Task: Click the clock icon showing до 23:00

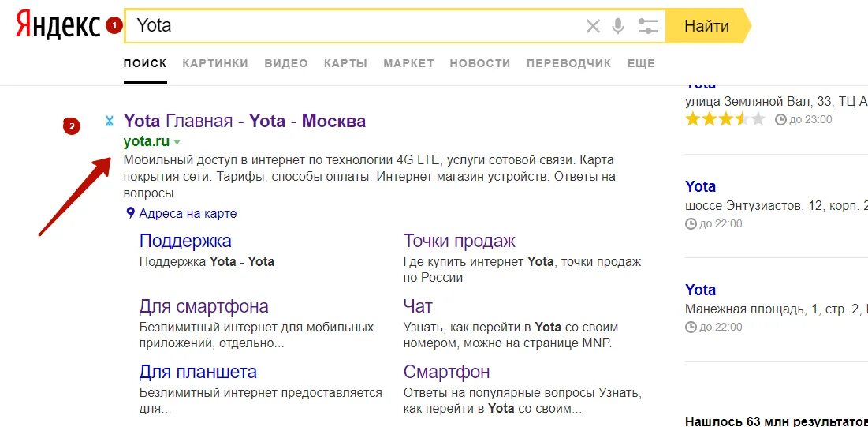Action: point(780,119)
